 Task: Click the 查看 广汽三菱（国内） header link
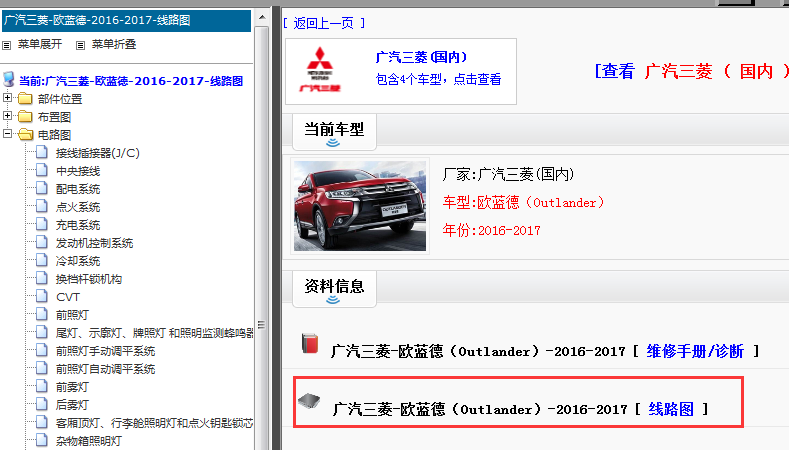coord(691,71)
